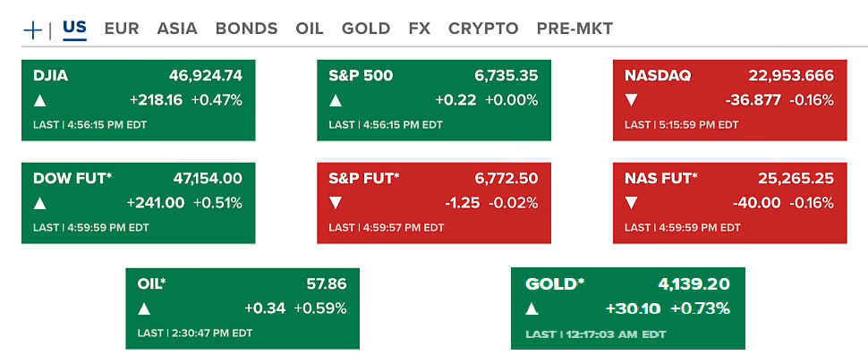Click the DOW FUT up arrow icon
This screenshot has height=363, width=868.
coord(39,203)
